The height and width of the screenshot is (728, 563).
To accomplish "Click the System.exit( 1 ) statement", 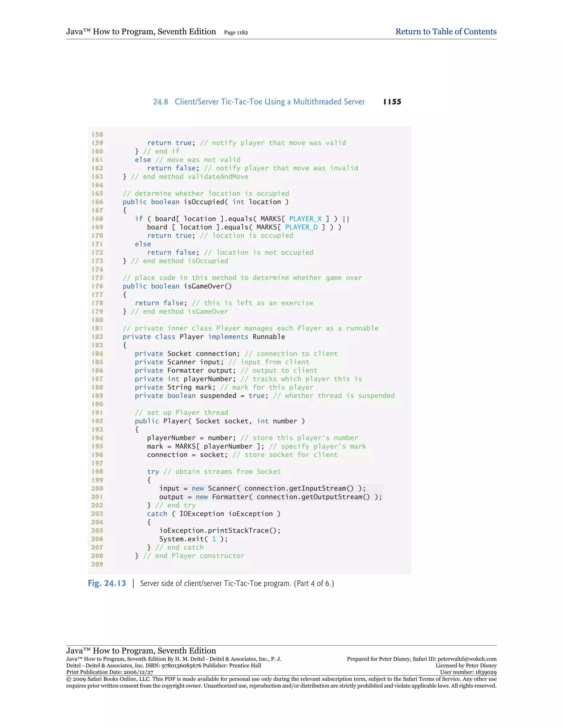I will pos(193,539).
